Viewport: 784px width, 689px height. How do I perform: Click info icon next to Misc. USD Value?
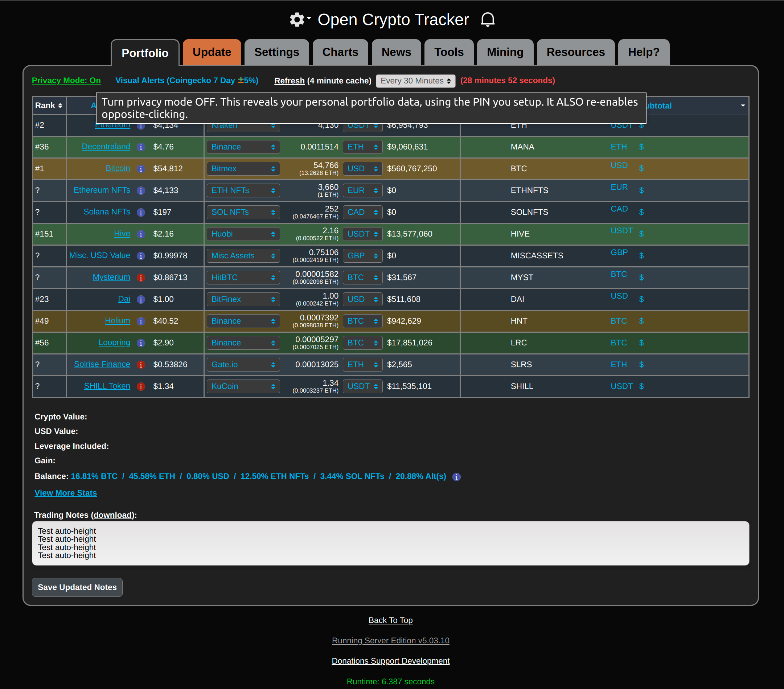pos(141,256)
